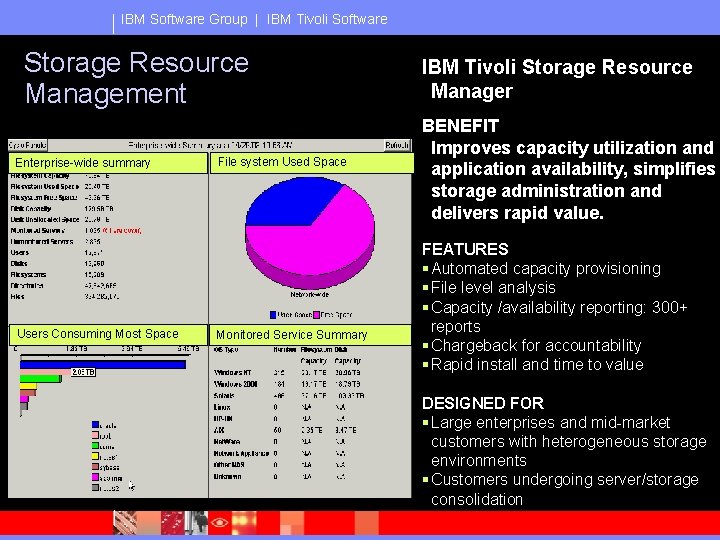Screen dimensions: 720x540
Task: Click the NetWare row in service summary
Action: [280, 442]
